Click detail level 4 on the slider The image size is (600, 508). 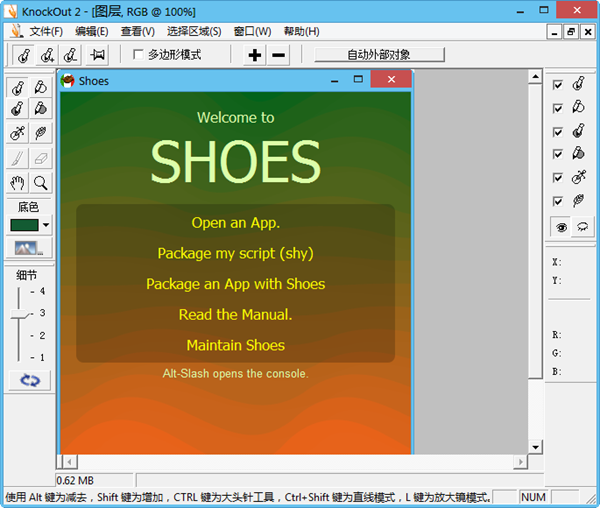(42, 291)
